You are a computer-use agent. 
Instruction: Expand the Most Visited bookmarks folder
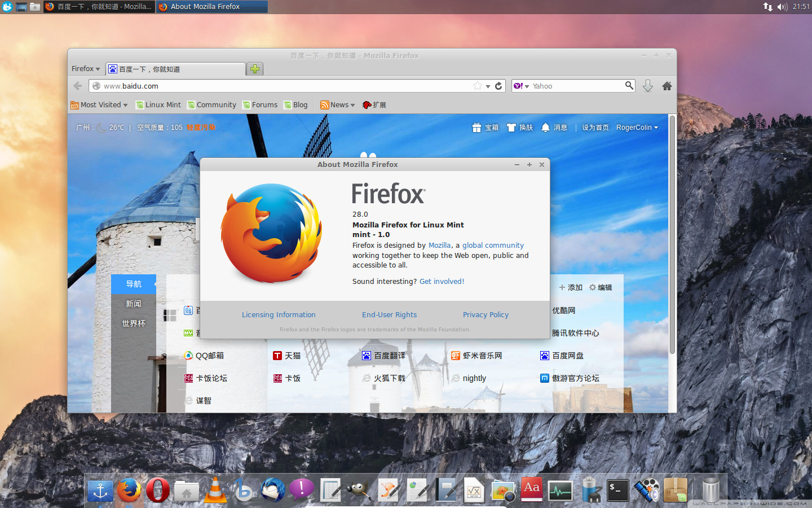click(99, 105)
